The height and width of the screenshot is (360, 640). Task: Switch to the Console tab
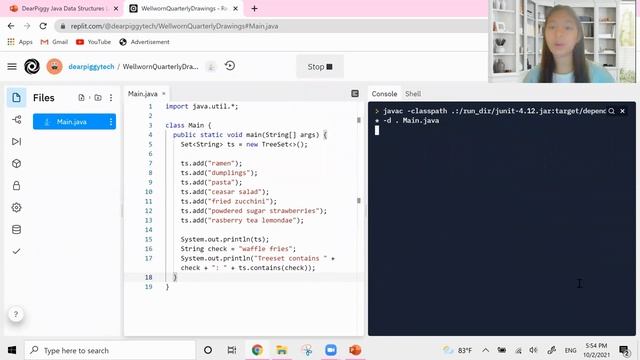[x=384, y=94]
